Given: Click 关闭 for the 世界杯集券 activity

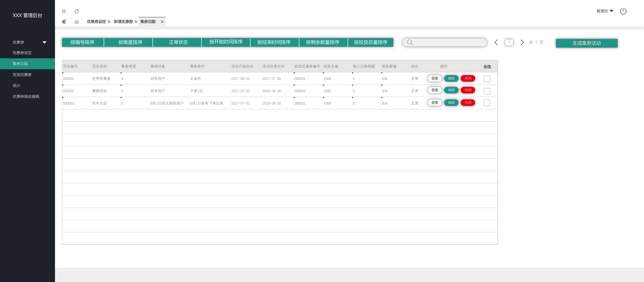Looking at the screenshot, I should point(468,78).
